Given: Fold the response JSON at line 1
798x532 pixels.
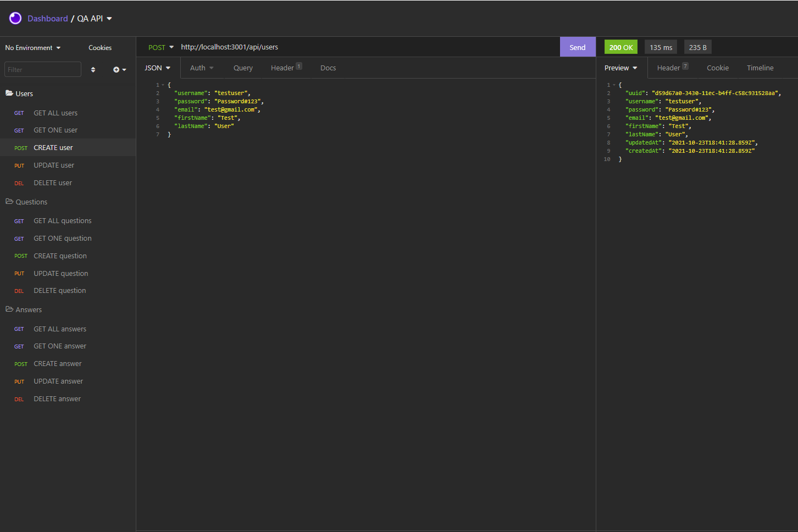Looking at the screenshot, I should [614, 85].
